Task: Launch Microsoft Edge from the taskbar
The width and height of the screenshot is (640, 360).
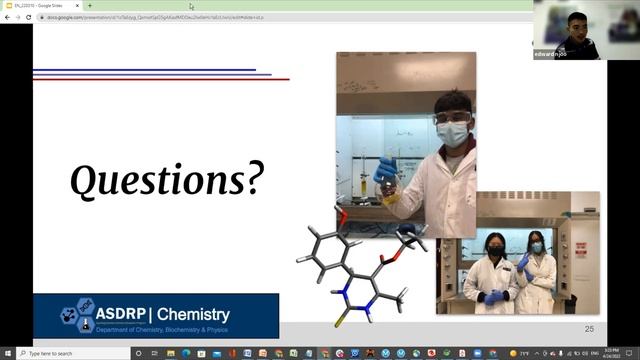Action: pyautogui.click(x=187, y=353)
